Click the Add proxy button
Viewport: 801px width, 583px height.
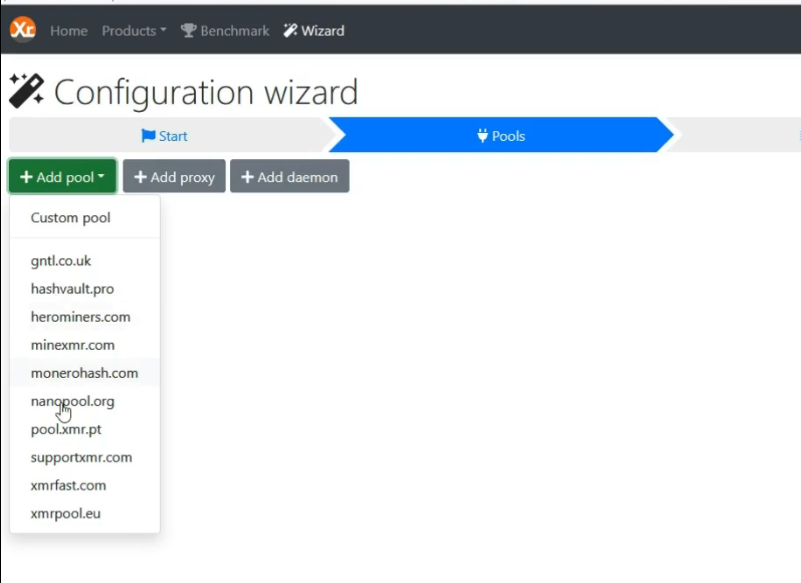[x=174, y=177]
